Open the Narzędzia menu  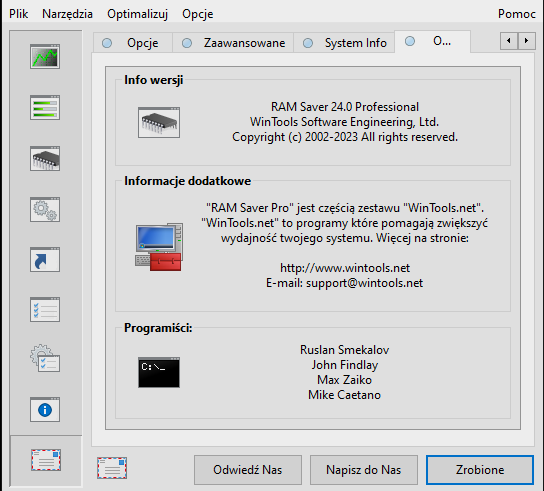pos(67,14)
